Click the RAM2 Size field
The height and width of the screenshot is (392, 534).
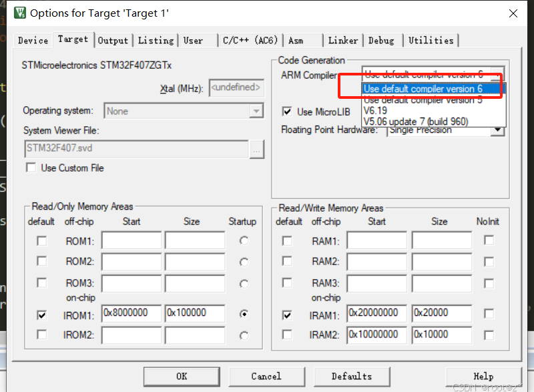(442, 262)
